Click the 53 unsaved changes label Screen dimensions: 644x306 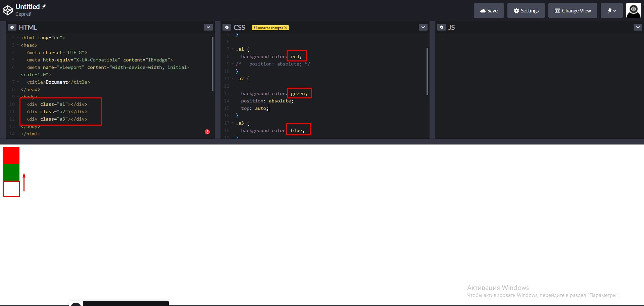pyautogui.click(x=268, y=28)
